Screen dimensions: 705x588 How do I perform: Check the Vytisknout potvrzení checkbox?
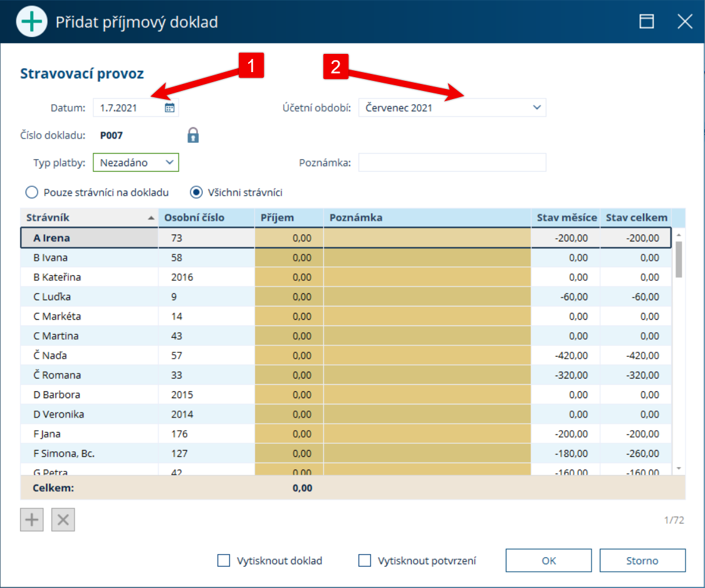pyautogui.click(x=365, y=560)
